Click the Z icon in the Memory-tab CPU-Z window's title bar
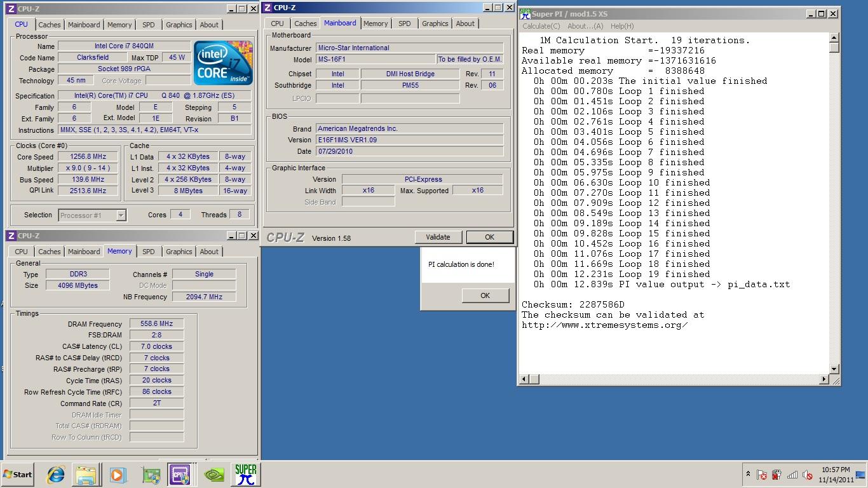This screenshot has height=488, width=868. coord(11,236)
